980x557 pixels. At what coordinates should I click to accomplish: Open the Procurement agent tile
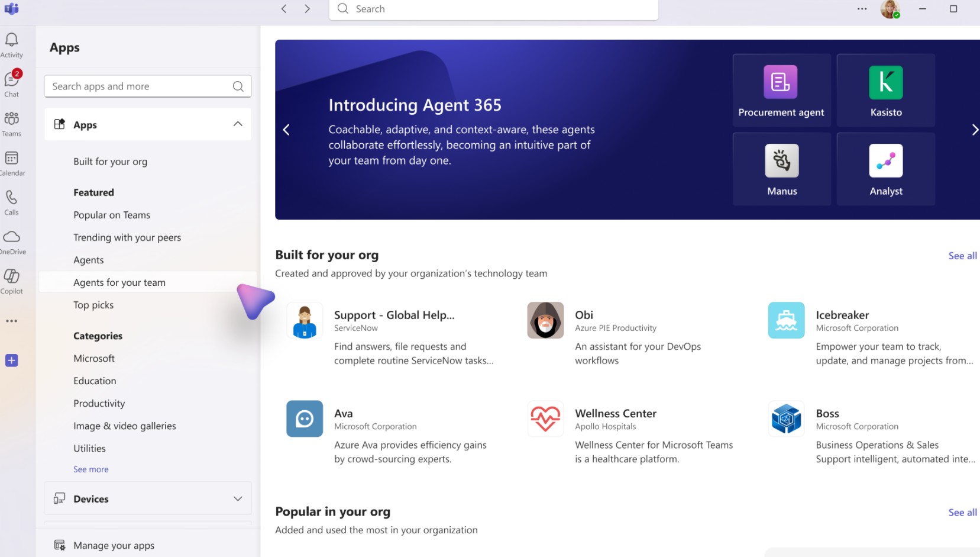(x=781, y=90)
